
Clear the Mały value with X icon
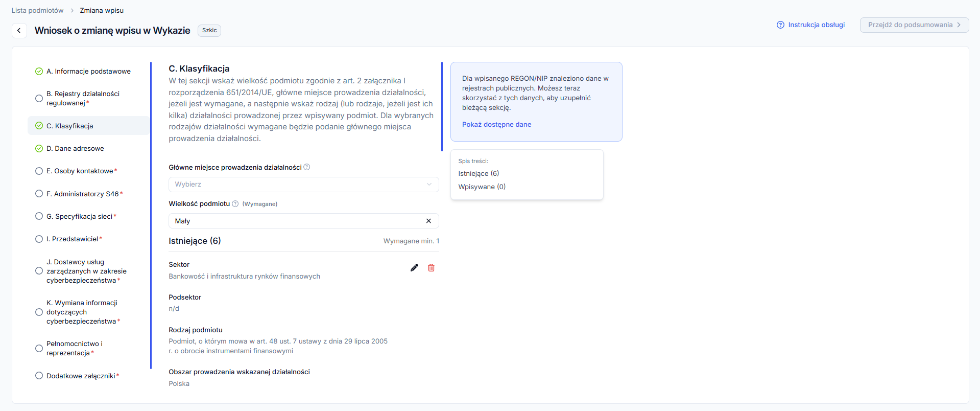tap(428, 221)
